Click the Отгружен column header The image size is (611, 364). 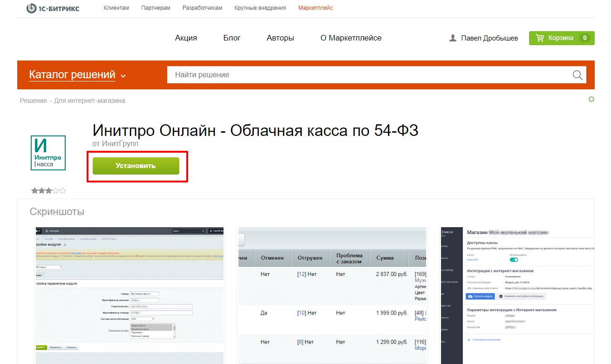311,258
